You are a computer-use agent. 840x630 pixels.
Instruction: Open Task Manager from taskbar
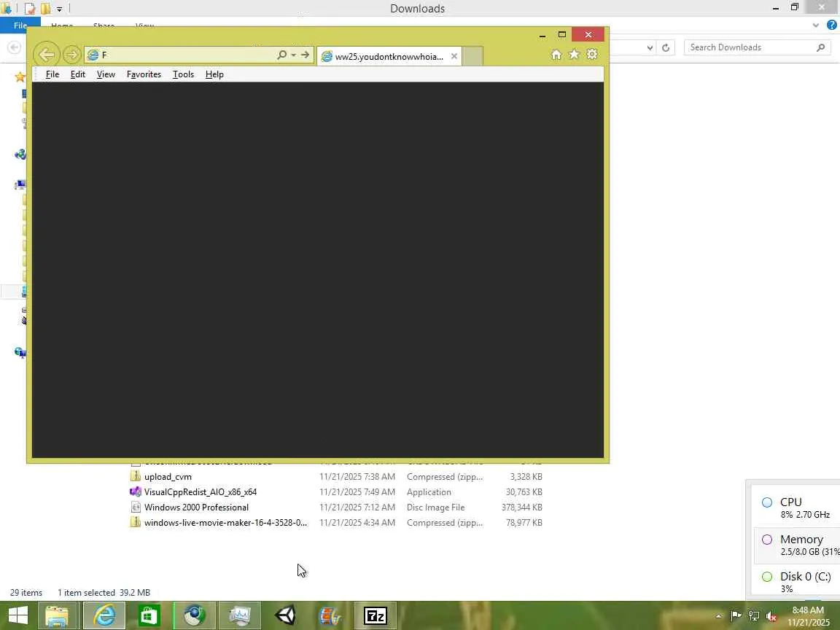coord(240,615)
